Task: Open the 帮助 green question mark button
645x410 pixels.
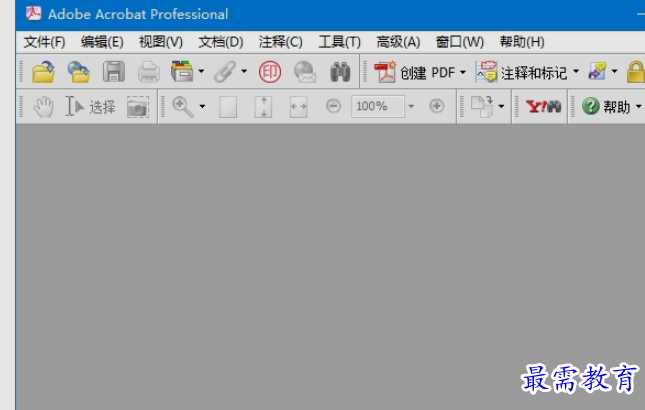Action: coord(606,107)
